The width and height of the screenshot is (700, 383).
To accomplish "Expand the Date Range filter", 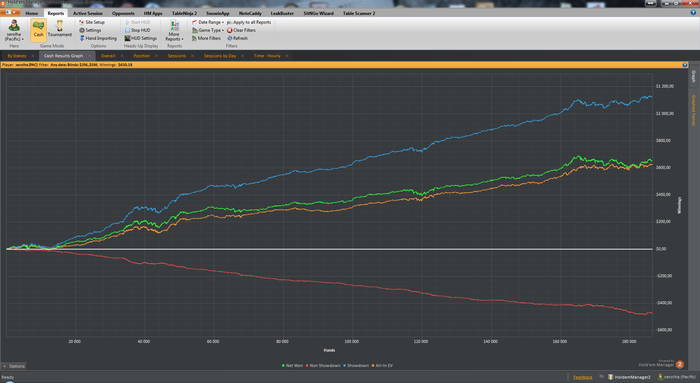I will [208, 22].
